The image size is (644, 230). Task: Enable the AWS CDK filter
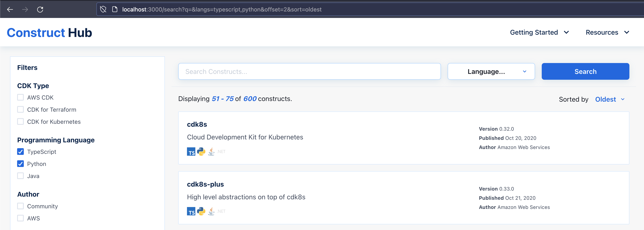pyautogui.click(x=20, y=97)
